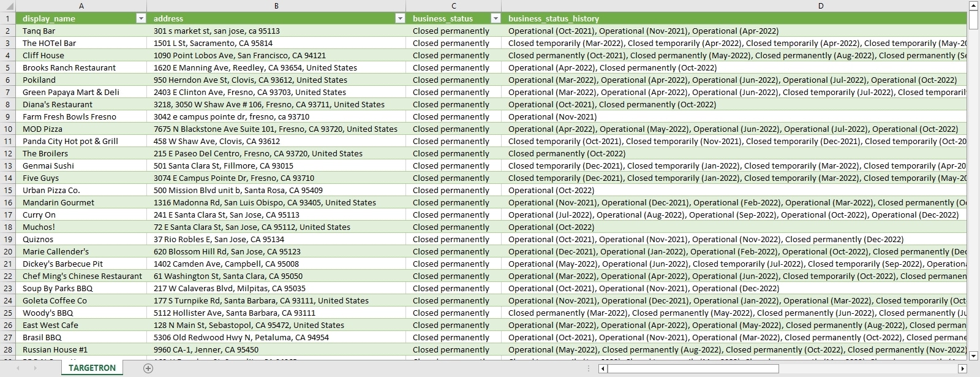Click vertical scrollbar down arrow
The height and width of the screenshot is (377, 980).
tap(973, 356)
